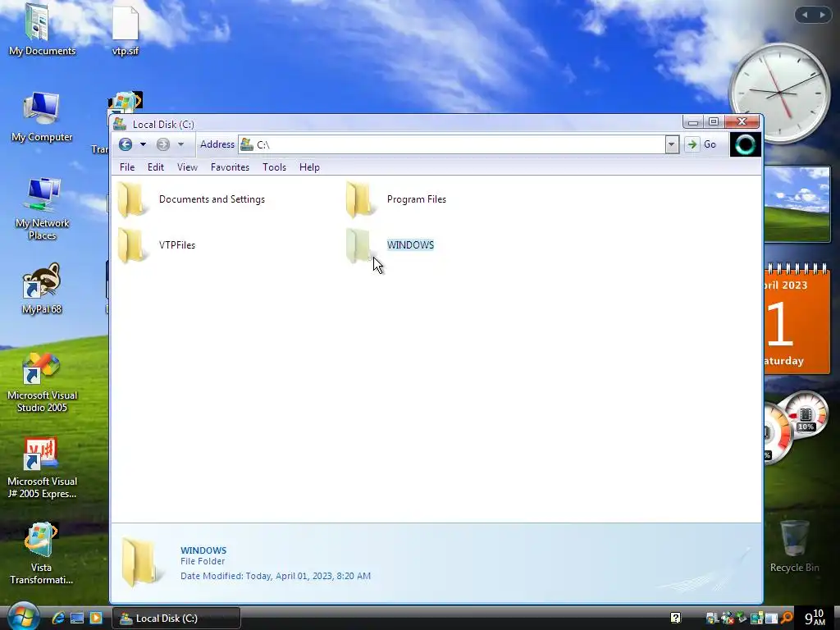The image size is (840, 630).
Task: Click the Local Disk icon in title bar
Action: tap(120, 125)
